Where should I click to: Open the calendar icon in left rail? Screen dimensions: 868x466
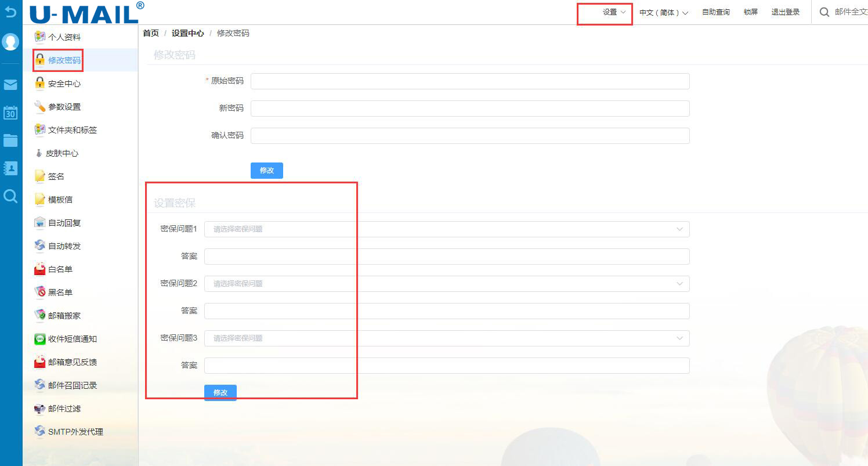click(x=10, y=113)
